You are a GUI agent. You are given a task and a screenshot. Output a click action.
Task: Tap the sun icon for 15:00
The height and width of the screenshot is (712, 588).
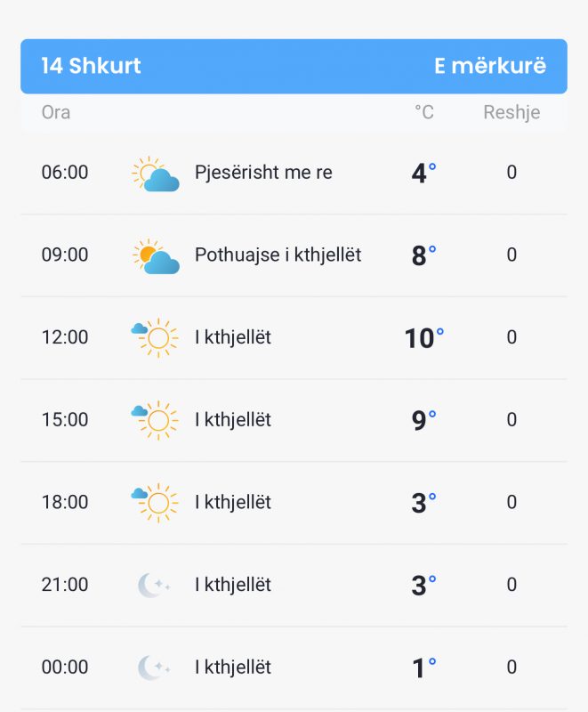[x=155, y=420]
